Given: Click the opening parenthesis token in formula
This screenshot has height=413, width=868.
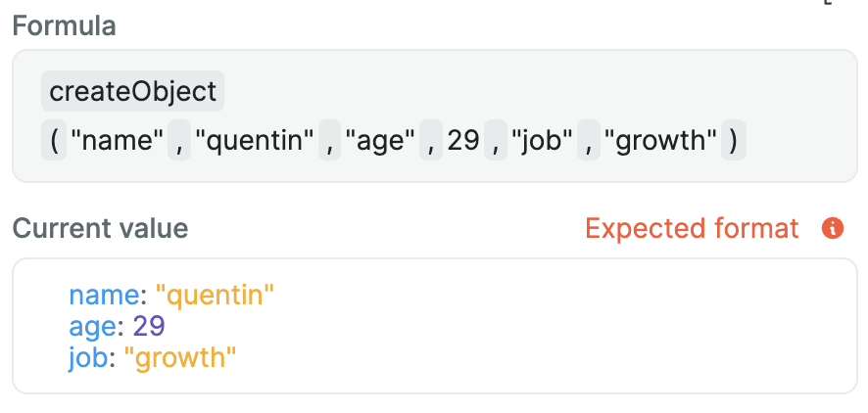Looking at the screenshot, I should coord(54,142).
